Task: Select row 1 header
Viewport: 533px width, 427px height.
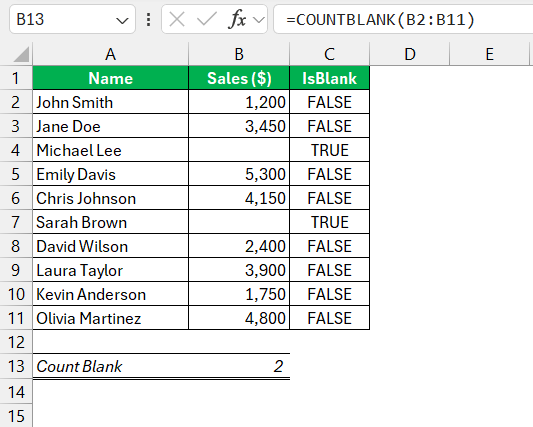Action: 16,78
